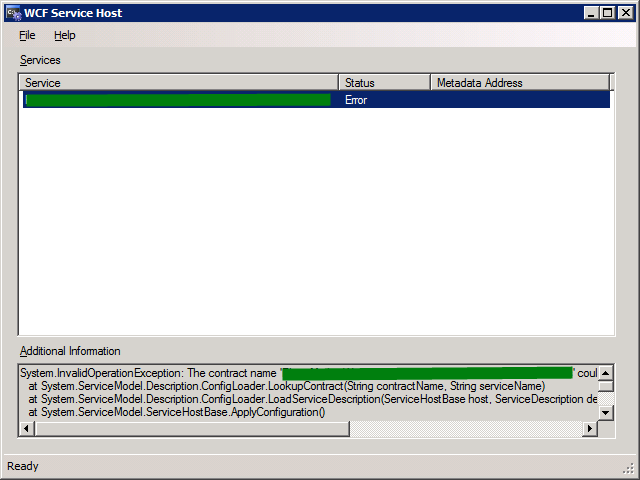This screenshot has width=640, height=480.
Task: Click the ConfigLoader.LookupContract stack trace line
Action: pyautogui.click(x=287, y=386)
